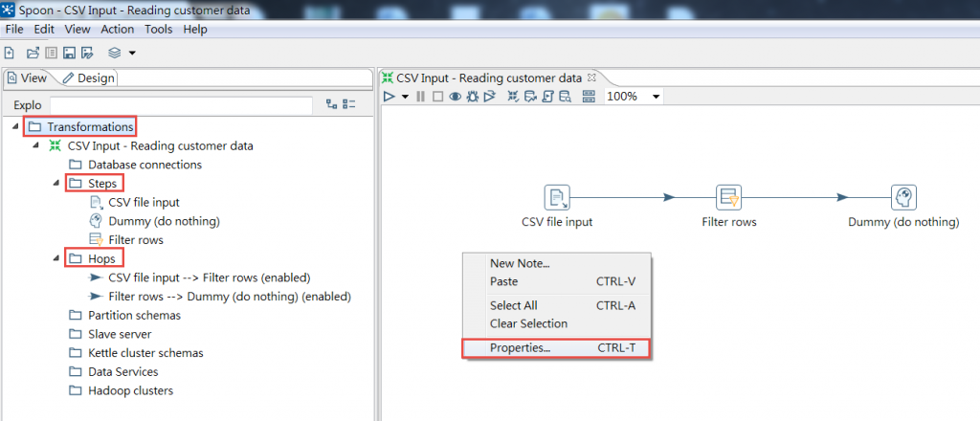Debug the transformation with the bug icon

click(473, 97)
